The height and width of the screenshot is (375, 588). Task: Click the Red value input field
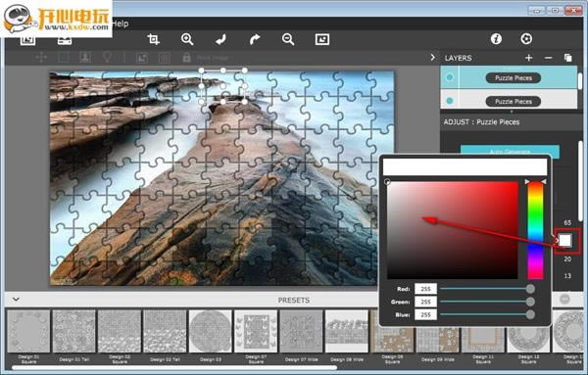tap(425, 289)
